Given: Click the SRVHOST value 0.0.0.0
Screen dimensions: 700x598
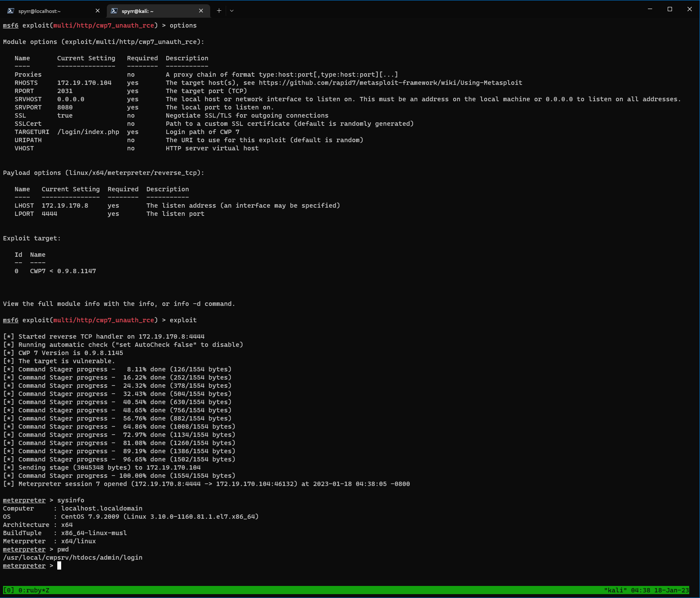Looking at the screenshot, I should (x=71, y=99).
